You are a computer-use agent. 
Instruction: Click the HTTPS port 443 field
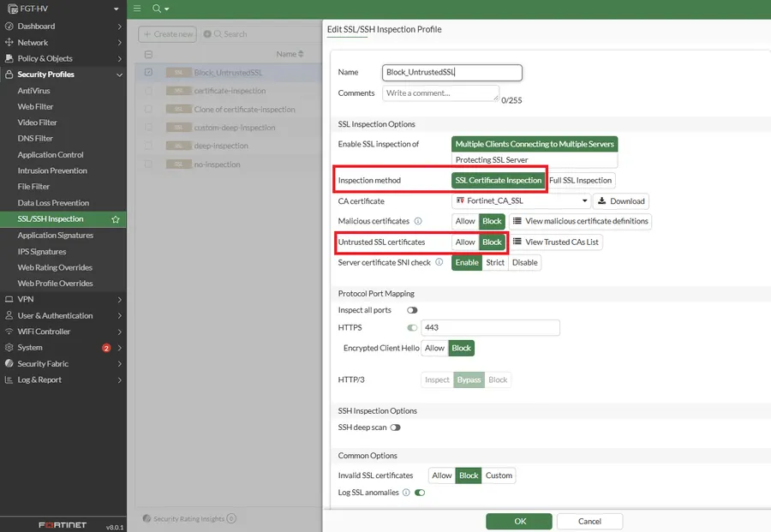coord(490,327)
